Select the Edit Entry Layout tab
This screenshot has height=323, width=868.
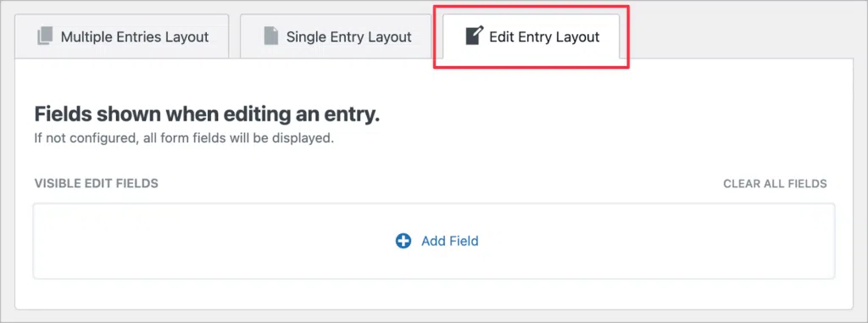pos(531,36)
